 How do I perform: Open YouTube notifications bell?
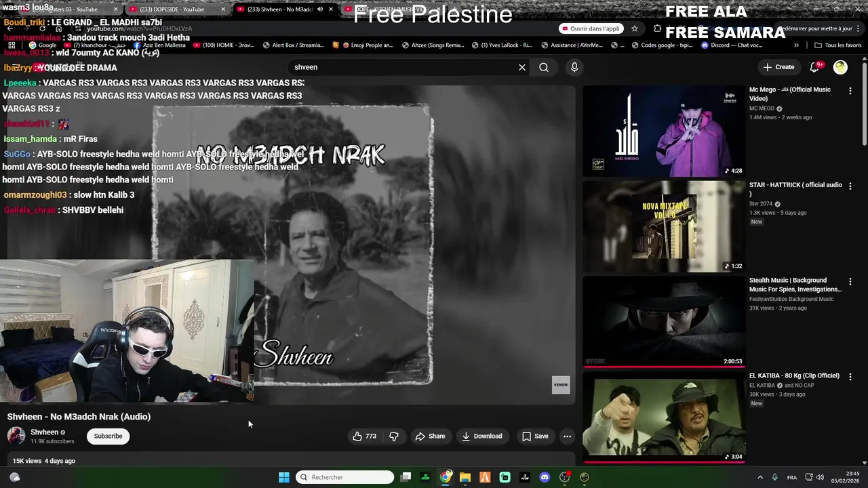click(x=815, y=67)
